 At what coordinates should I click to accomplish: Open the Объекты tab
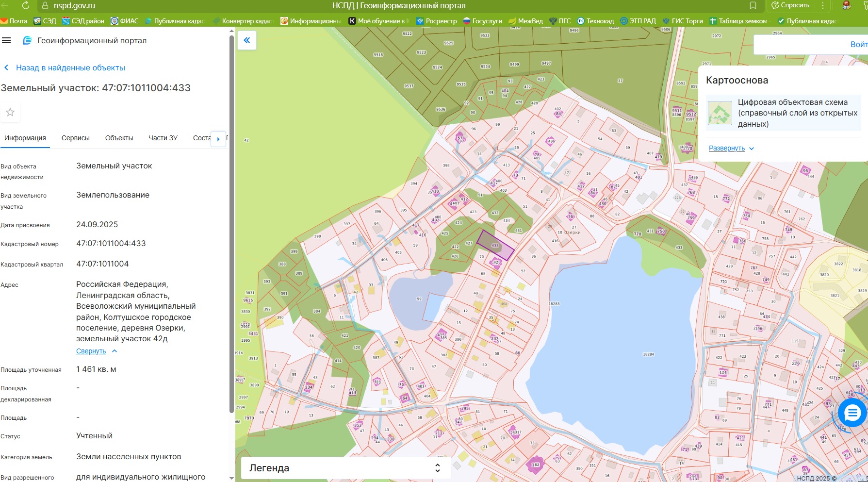point(119,138)
